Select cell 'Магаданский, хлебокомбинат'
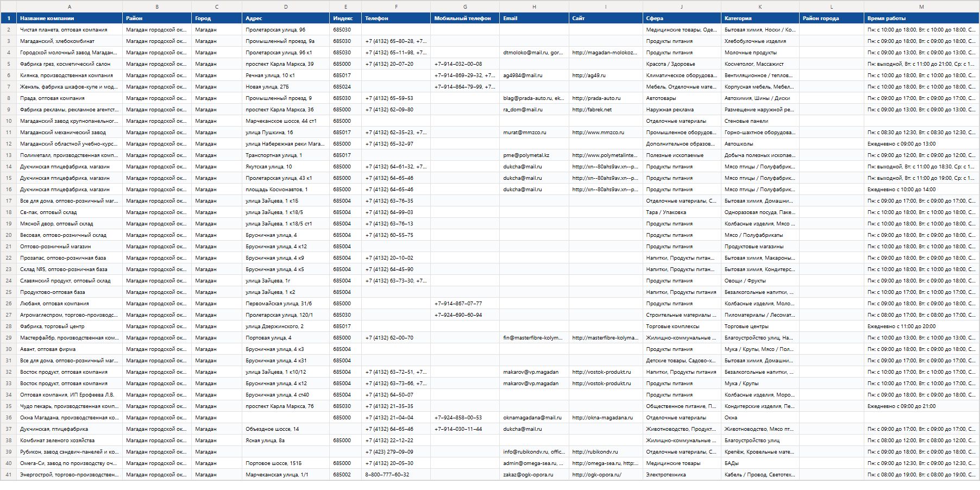 pyautogui.click(x=70, y=41)
